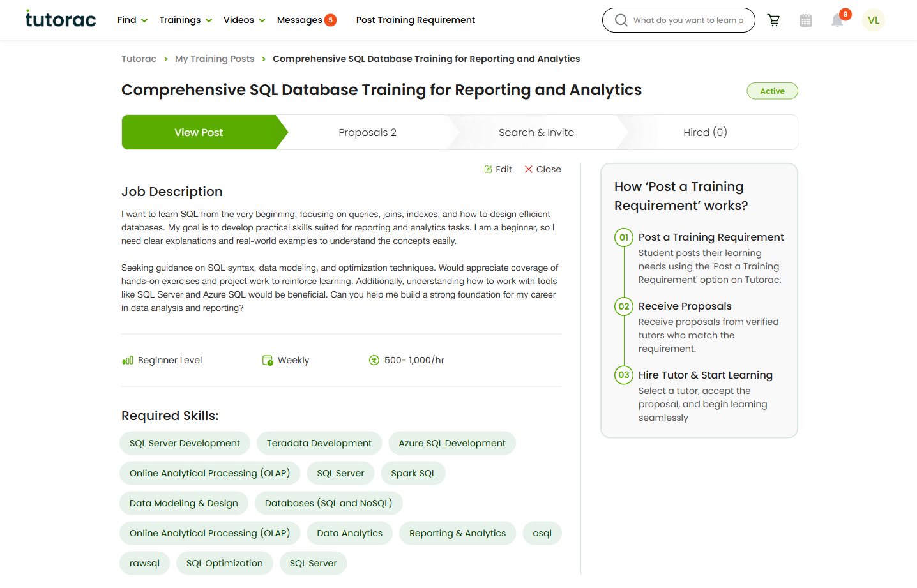The height and width of the screenshot is (588, 917).
Task: Click the Edit pencil icon
Action: coord(488,169)
